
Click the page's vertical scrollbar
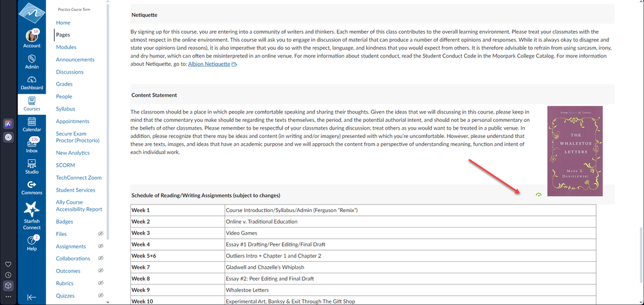coord(641,245)
